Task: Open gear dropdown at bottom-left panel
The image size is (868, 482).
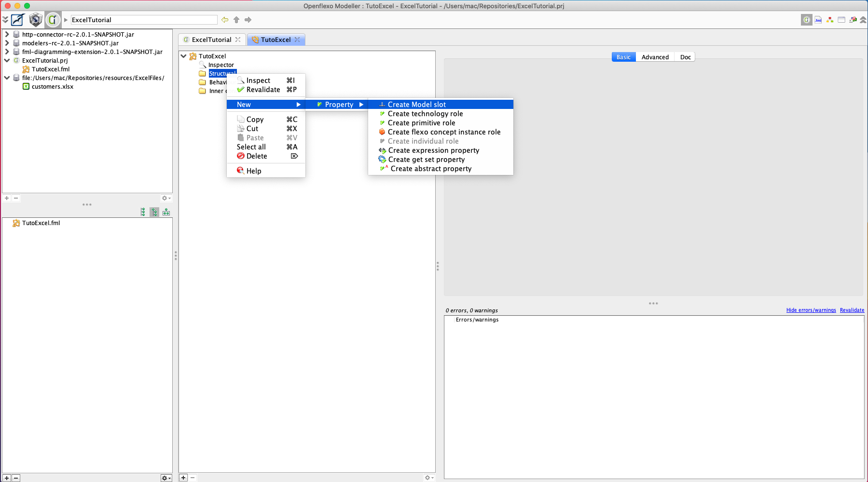Action: (x=166, y=478)
